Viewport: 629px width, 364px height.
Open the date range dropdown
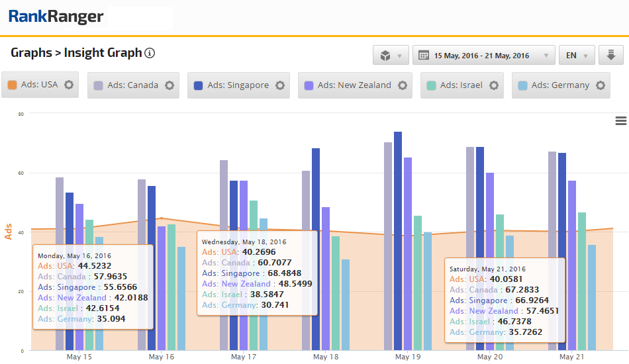coord(483,56)
